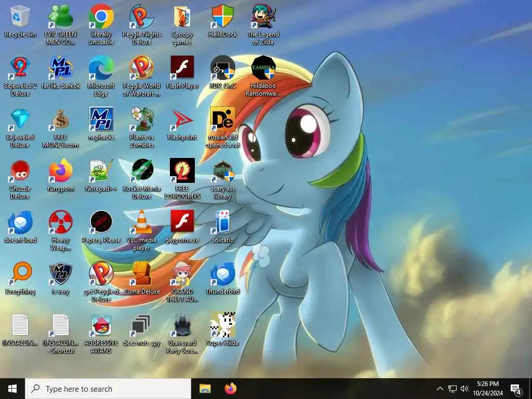Select Peggle World of Warcraft icon
Screen dimensions: 532x399
click(x=141, y=68)
